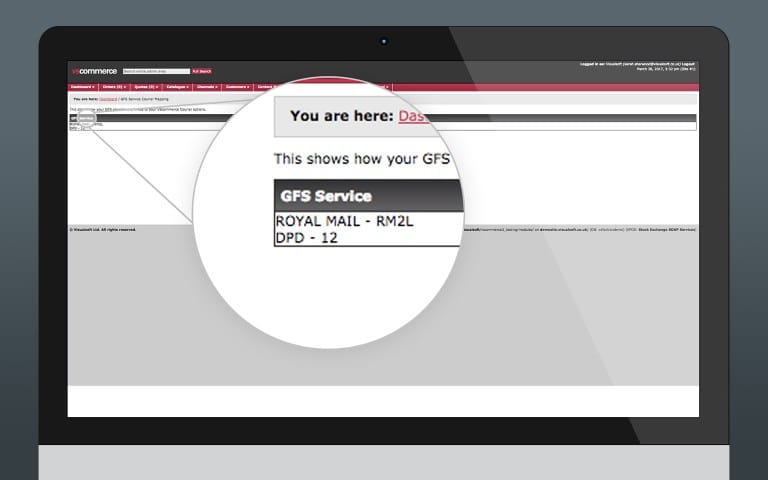Click the webcam on the monitor bezel
Screen dimensions: 768x480
pyautogui.click(x=384, y=42)
